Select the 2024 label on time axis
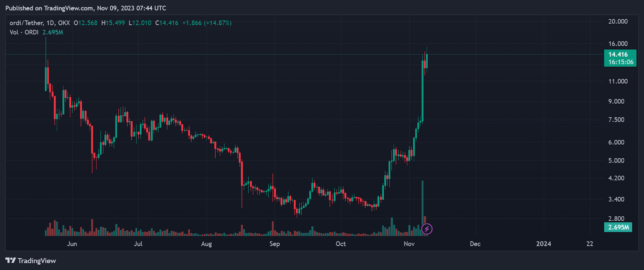Image resolution: width=644 pixels, height=270 pixels. tap(543, 243)
